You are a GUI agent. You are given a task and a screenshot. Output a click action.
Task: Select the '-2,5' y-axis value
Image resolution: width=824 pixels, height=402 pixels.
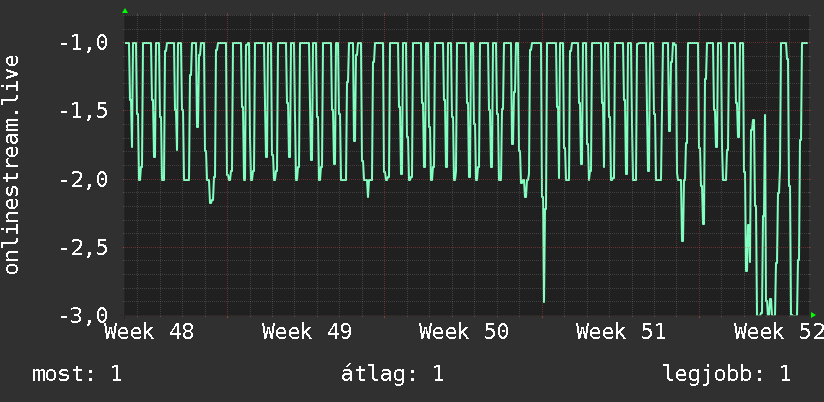(84, 248)
